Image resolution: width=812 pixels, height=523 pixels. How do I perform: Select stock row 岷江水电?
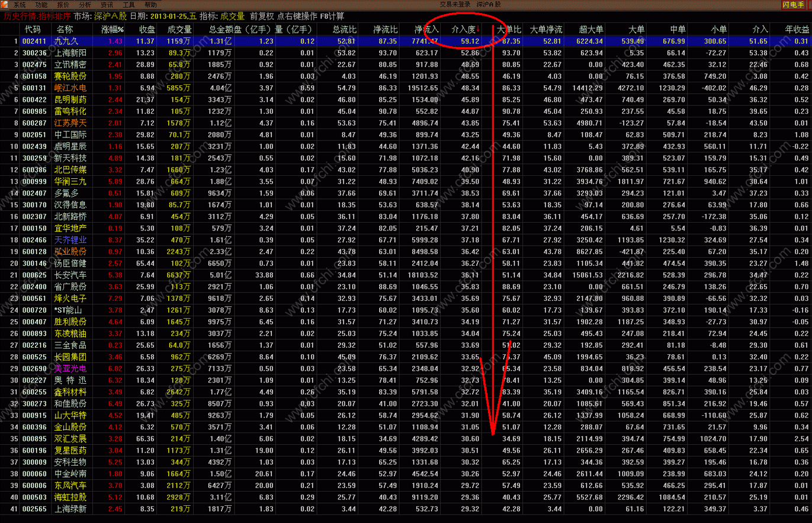click(406, 88)
